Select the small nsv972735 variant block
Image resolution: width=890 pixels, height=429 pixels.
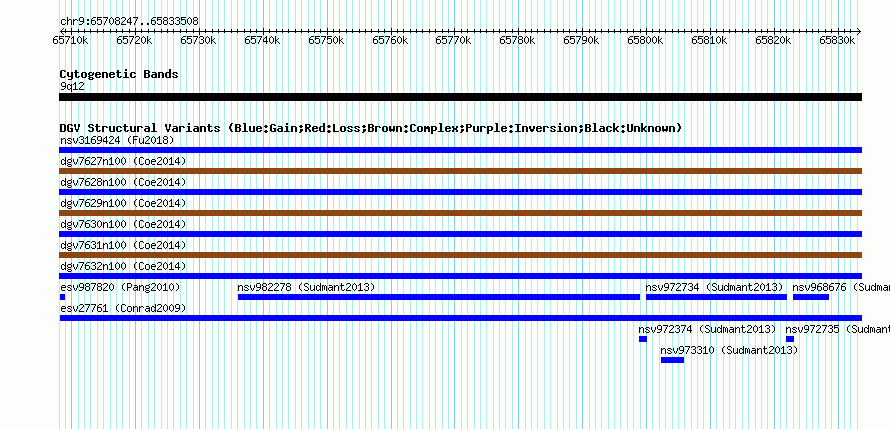[790, 339]
